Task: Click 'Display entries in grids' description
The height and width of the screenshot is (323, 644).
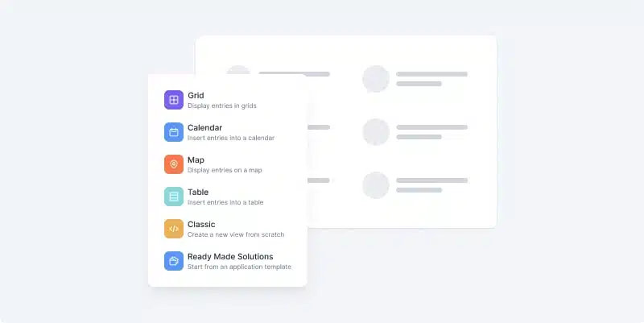Action: click(222, 106)
